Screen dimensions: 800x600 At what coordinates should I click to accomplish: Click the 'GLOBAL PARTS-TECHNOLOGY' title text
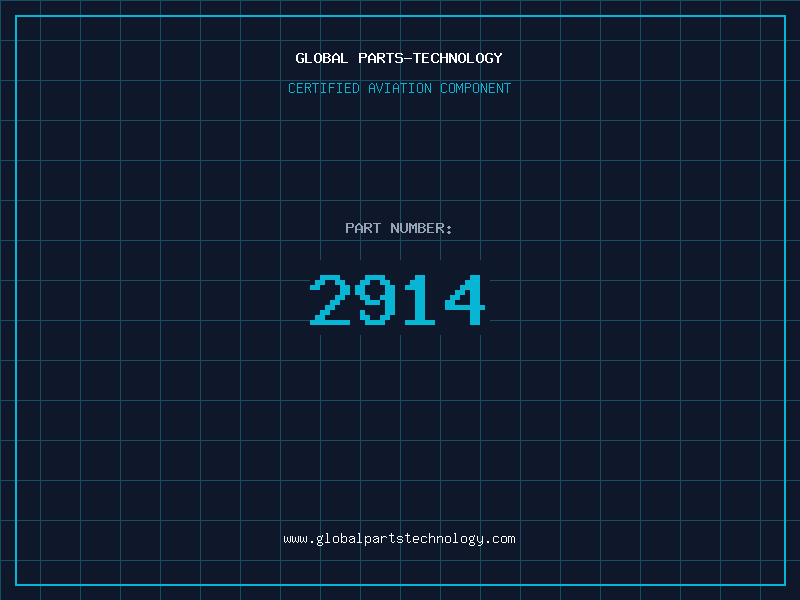tap(399, 58)
